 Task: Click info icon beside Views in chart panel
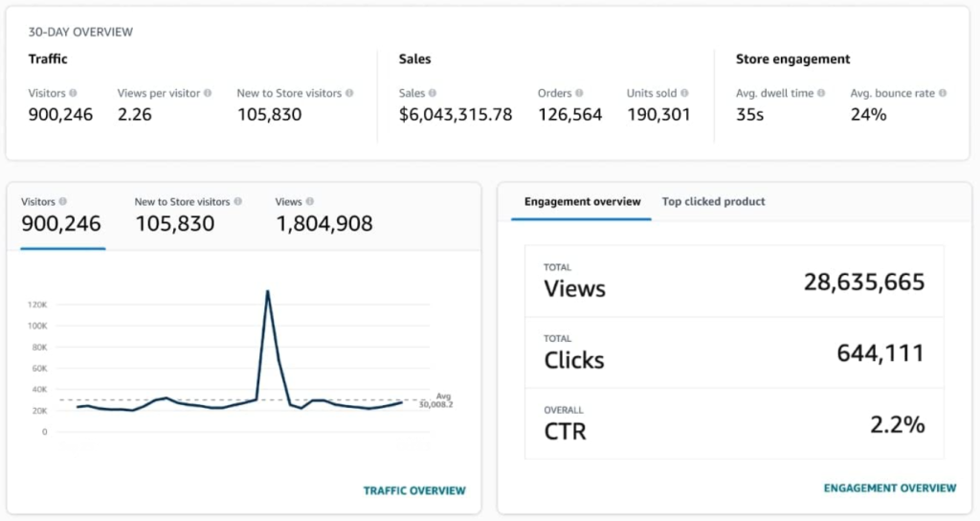[x=310, y=202]
